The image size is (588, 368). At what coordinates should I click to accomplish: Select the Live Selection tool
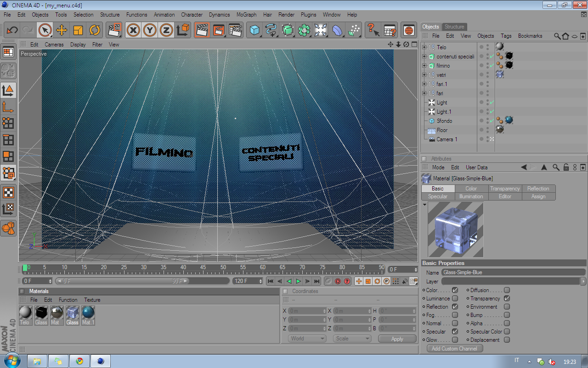[45, 30]
